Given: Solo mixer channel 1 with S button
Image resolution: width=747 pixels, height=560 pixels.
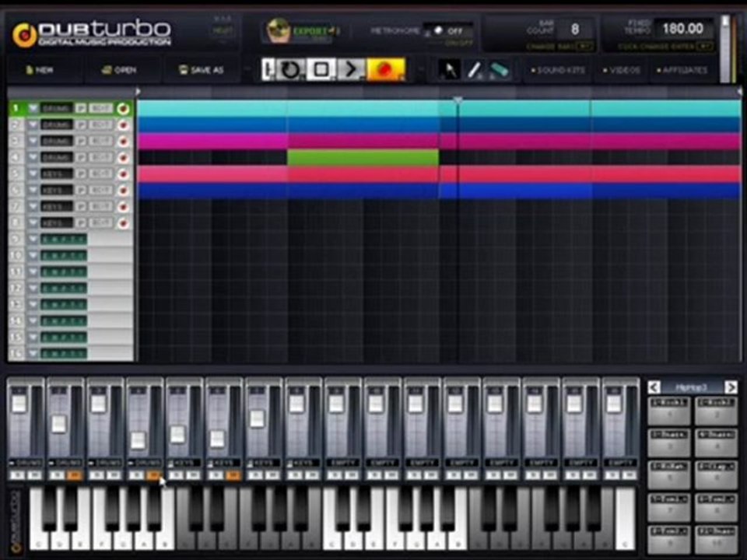Looking at the screenshot, I should click(17, 474).
